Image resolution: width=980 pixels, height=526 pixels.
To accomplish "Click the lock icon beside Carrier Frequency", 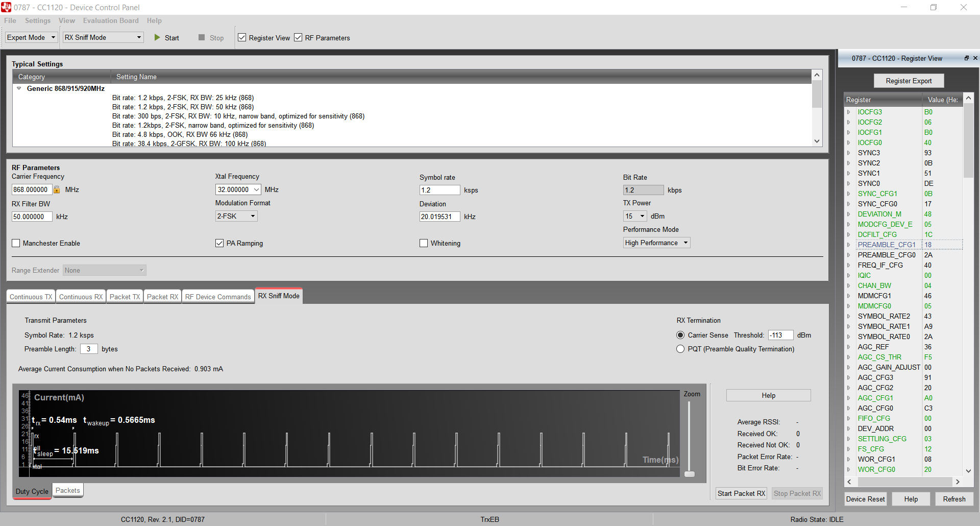I will 57,189.
